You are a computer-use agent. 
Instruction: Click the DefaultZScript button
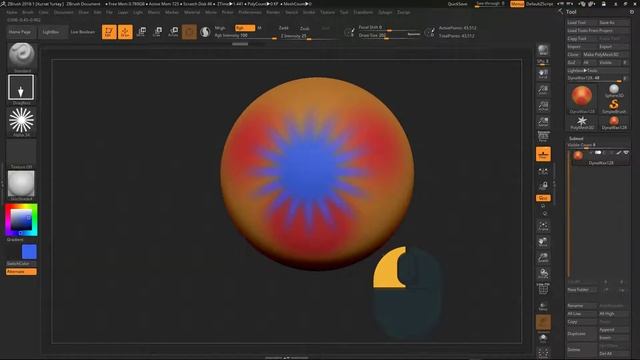pyautogui.click(x=540, y=4)
